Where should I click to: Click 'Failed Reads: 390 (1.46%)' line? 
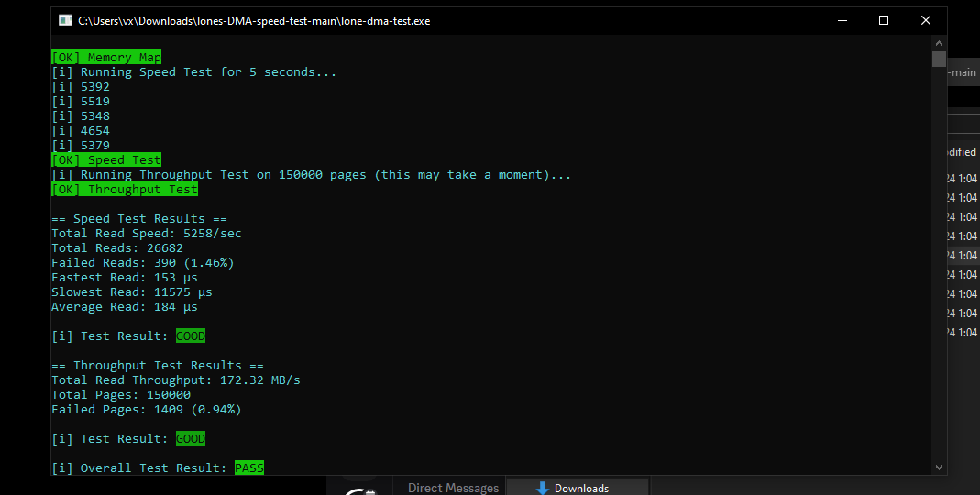click(142, 263)
